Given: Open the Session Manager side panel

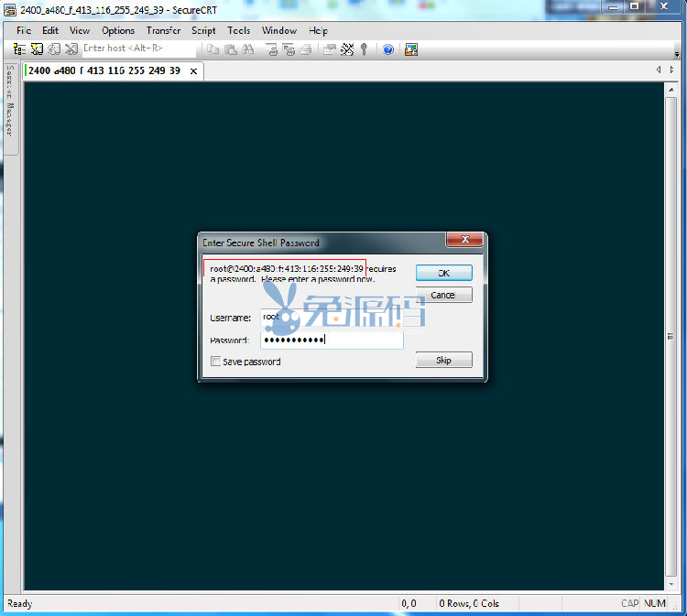Looking at the screenshot, I should coord(10,110).
